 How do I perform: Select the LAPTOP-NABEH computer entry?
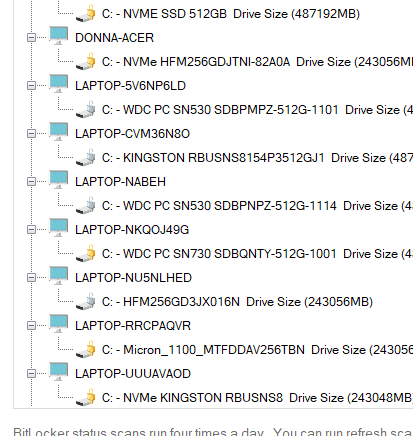[120, 182]
